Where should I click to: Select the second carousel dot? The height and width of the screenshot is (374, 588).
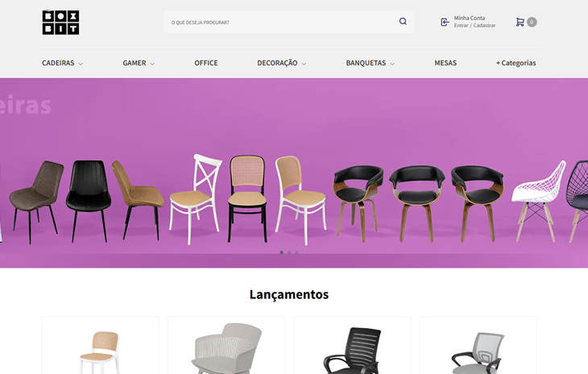(x=289, y=252)
